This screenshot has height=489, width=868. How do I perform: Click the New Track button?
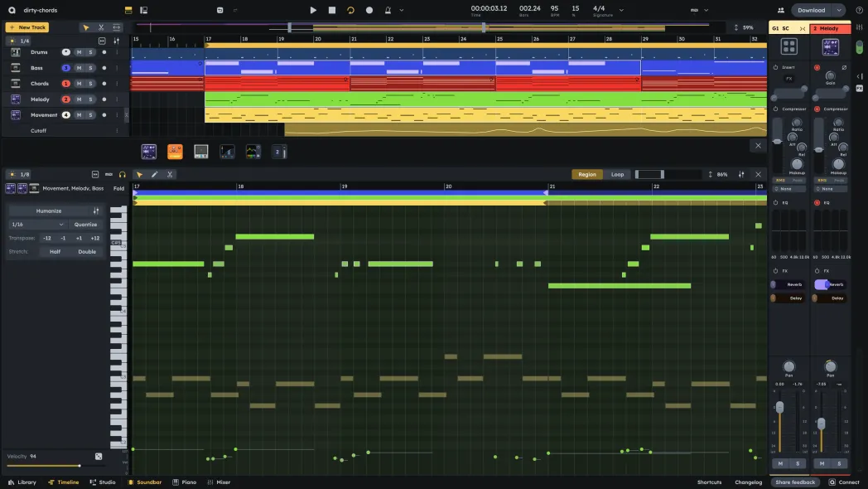[27, 27]
